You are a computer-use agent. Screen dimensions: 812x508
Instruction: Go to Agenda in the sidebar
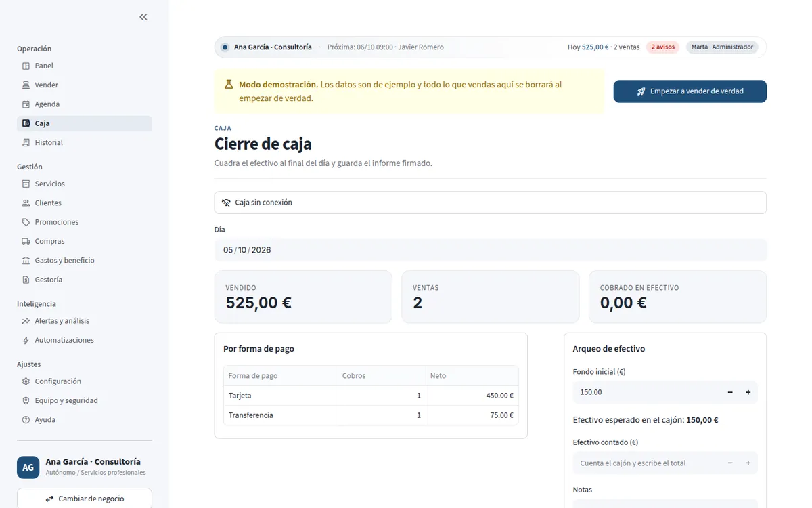click(85, 104)
